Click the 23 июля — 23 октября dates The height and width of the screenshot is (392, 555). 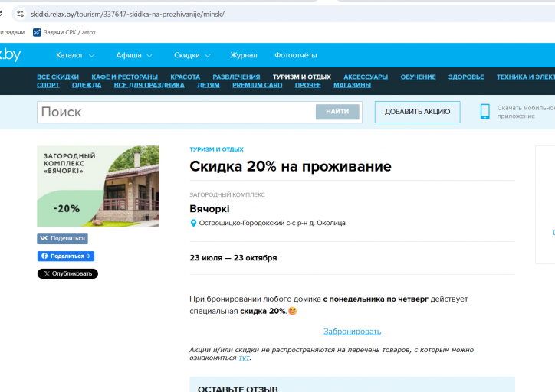[233, 258]
